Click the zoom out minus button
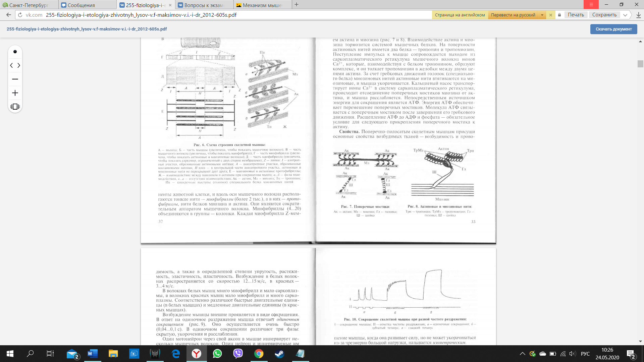 click(x=15, y=79)
